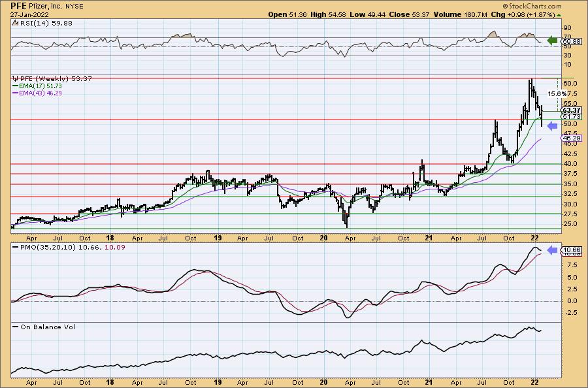Click the 60.0 price axis label

pos(570,83)
